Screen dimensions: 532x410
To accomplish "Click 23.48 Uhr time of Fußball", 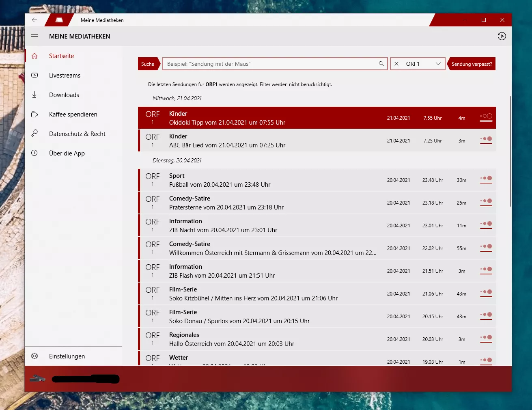I will point(433,180).
